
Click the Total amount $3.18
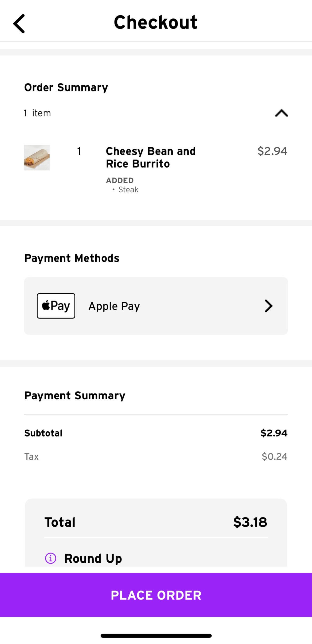point(250,522)
